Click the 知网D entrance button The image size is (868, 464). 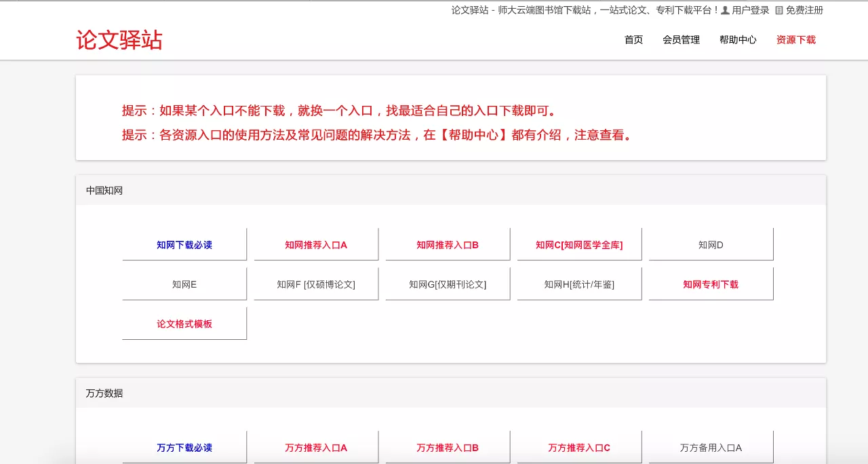tap(711, 244)
